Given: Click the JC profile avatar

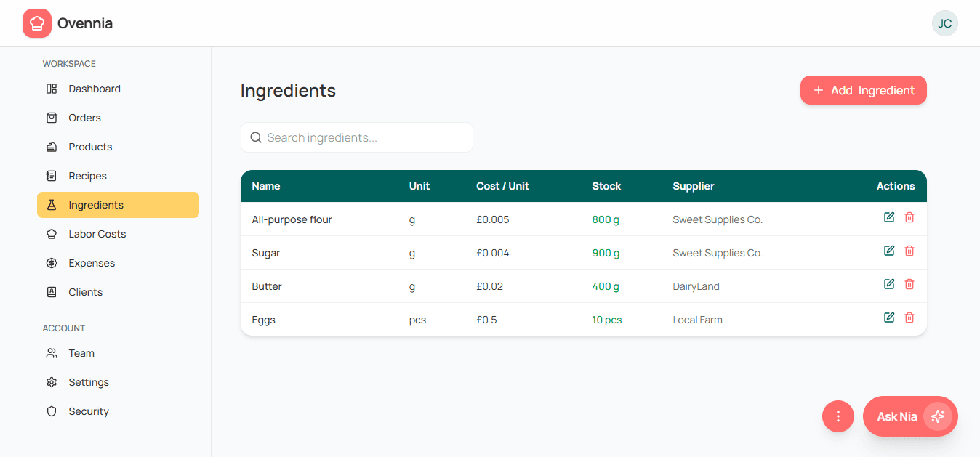Looking at the screenshot, I should 944,23.
